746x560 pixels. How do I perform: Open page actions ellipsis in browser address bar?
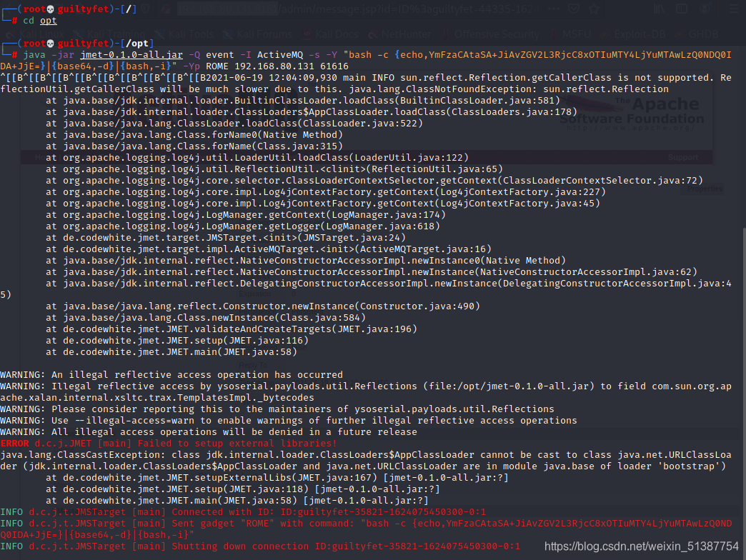click(x=553, y=9)
